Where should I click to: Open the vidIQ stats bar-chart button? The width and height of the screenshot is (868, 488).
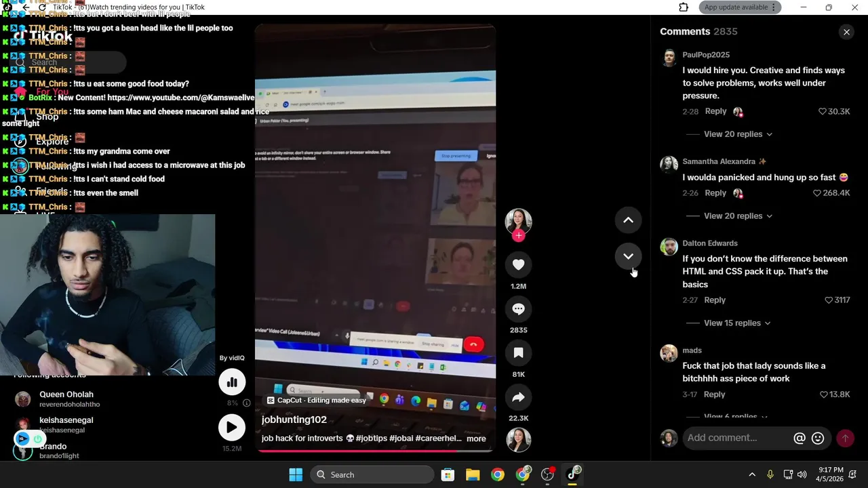click(232, 382)
